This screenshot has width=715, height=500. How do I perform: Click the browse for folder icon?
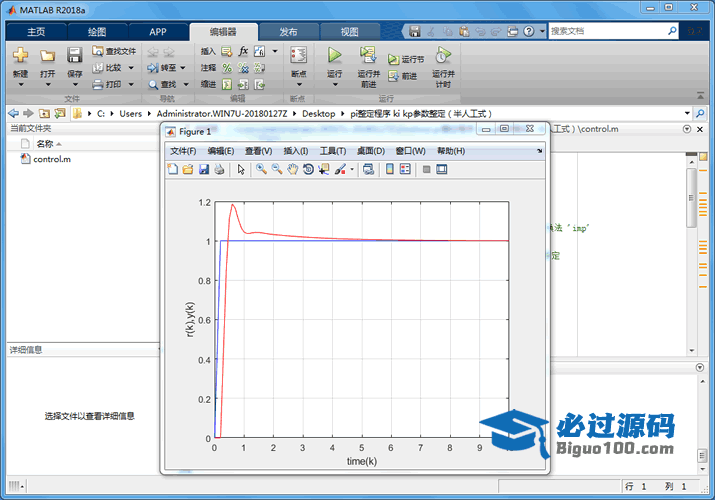[x=60, y=113]
